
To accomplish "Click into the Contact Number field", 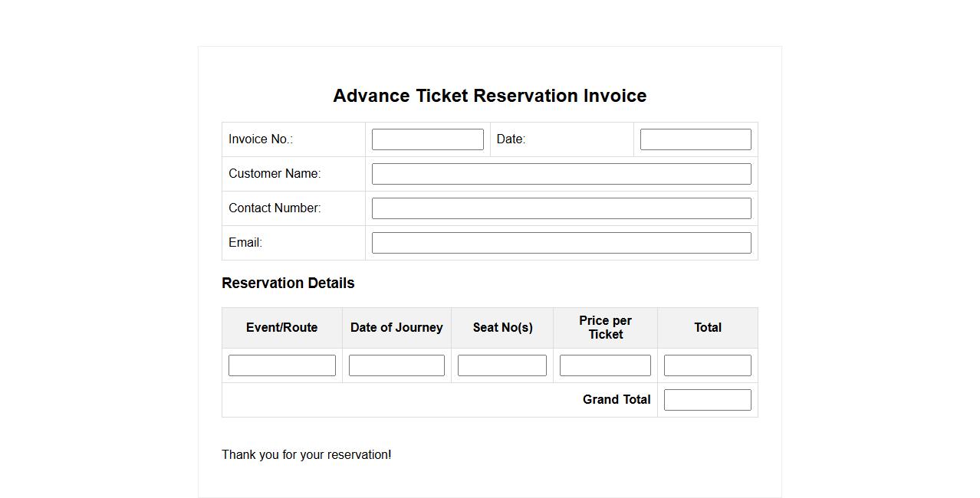I will point(561,208).
